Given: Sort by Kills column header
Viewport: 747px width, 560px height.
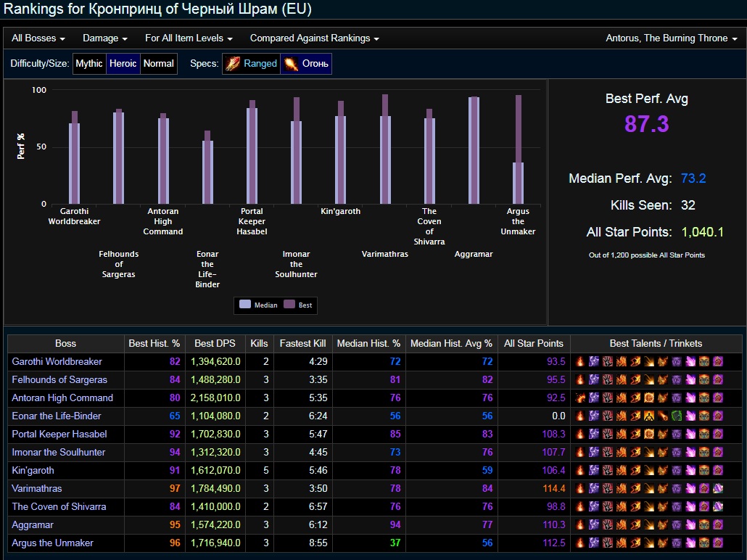Looking at the screenshot, I should (x=259, y=343).
